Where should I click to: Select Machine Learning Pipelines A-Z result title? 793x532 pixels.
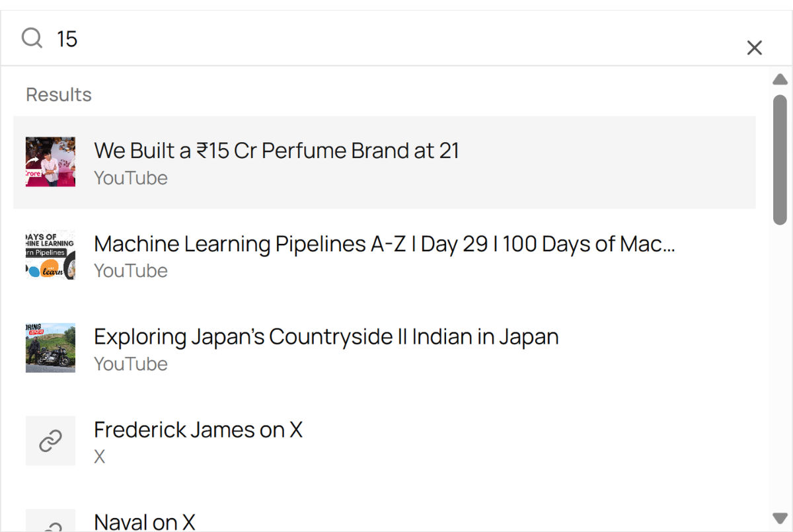[x=385, y=244]
